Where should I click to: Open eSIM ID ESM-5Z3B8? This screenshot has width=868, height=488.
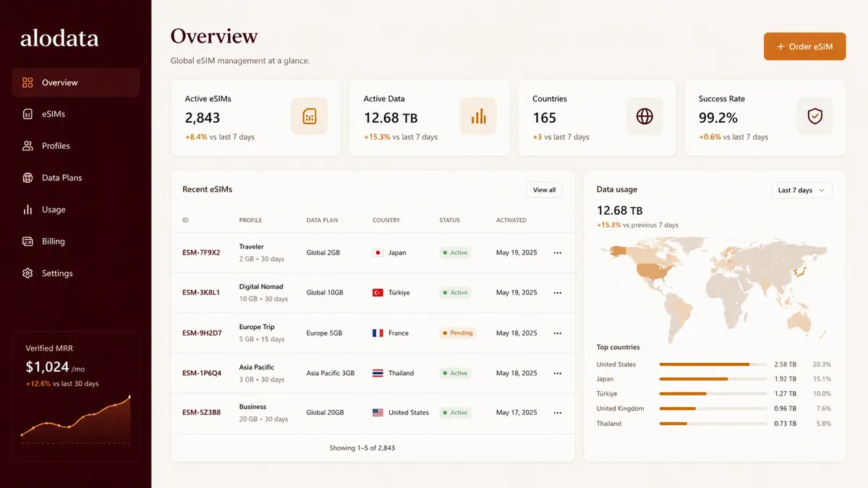click(x=201, y=413)
